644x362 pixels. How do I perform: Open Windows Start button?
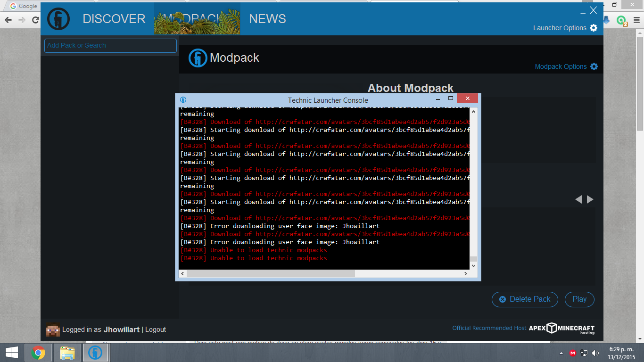tap(12, 353)
